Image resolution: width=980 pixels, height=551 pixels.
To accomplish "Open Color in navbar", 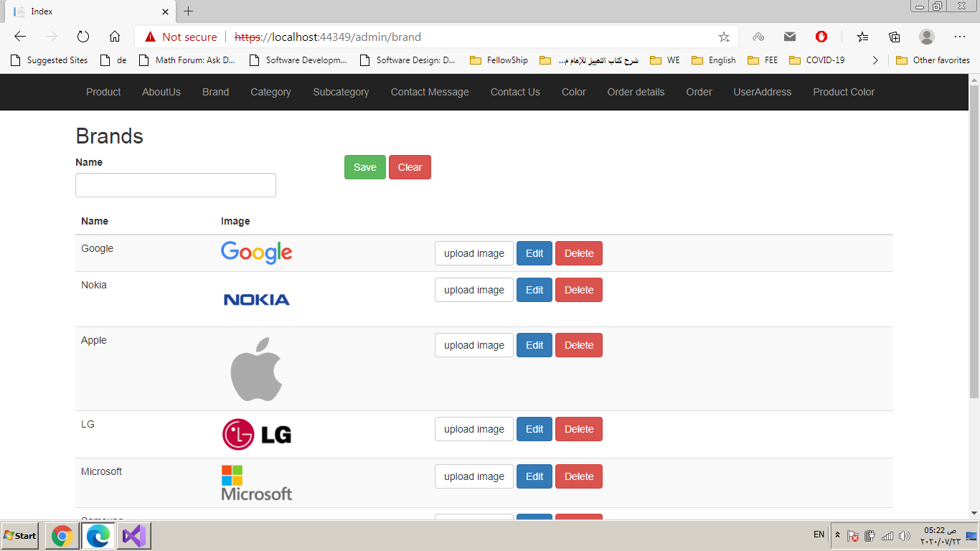I will [x=574, y=92].
